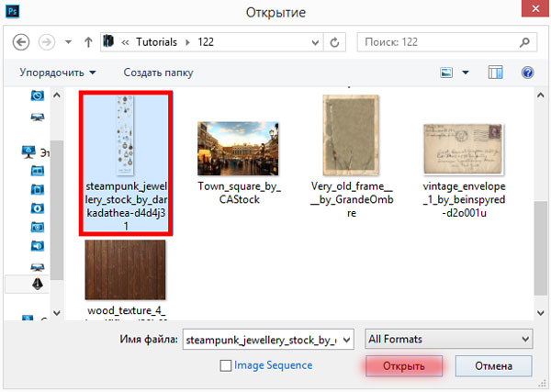Click the Back navigation arrow
551x392 pixels.
click(x=21, y=42)
